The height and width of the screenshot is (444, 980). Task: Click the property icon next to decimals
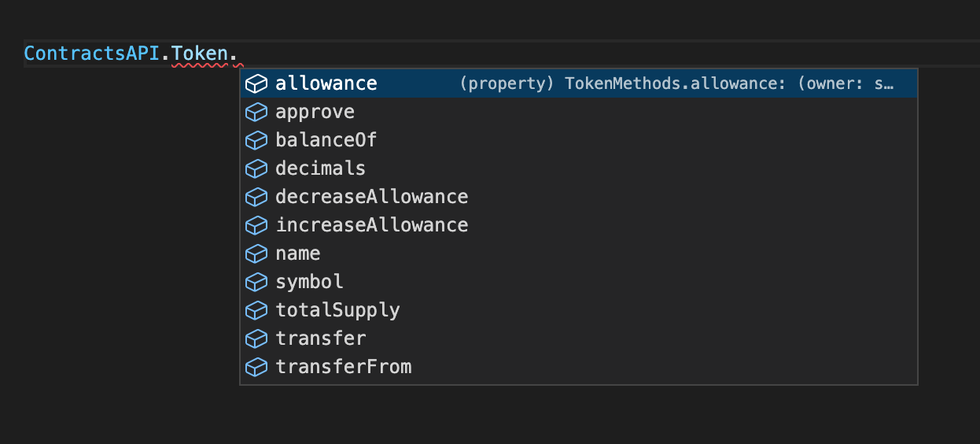[x=256, y=168]
